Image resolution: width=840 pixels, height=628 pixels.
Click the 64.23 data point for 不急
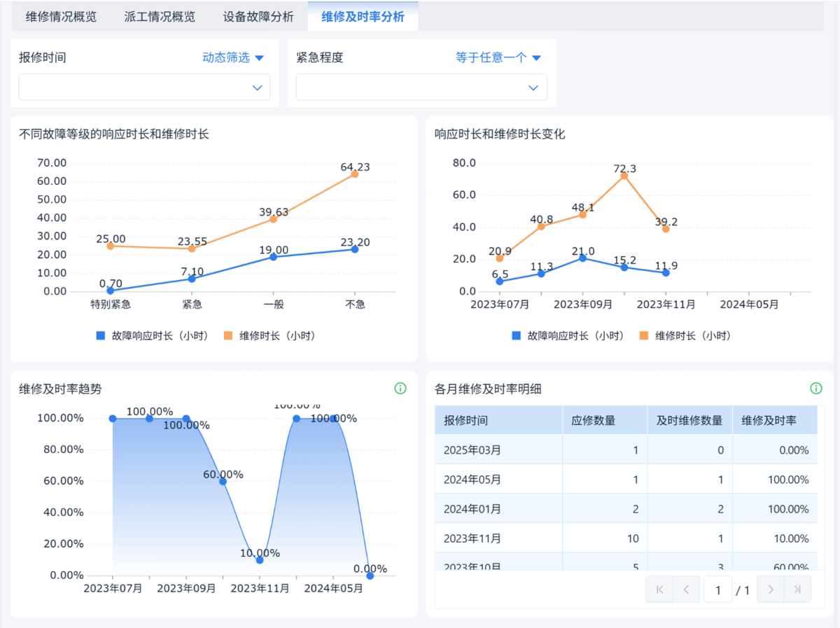click(355, 174)
